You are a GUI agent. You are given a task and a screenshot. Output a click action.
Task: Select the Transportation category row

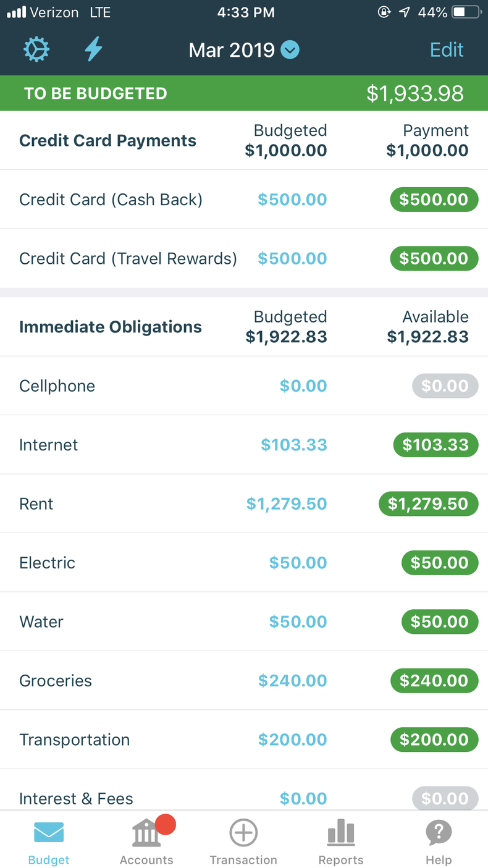[75, 739]
